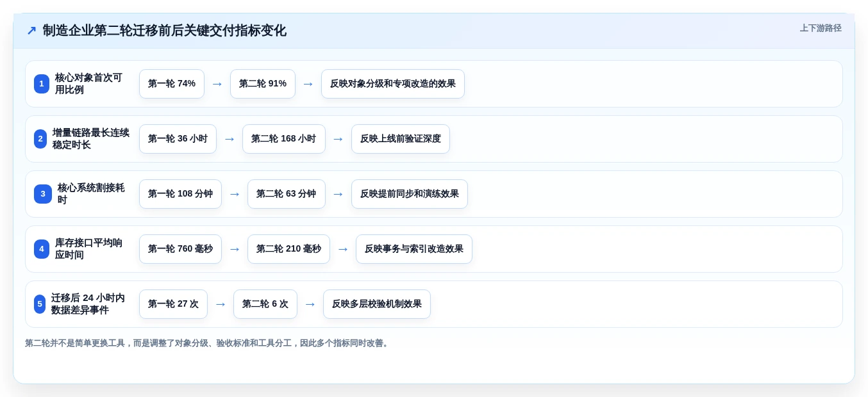Click the arrow after 第二轮 63 分钟

(338, 194)
